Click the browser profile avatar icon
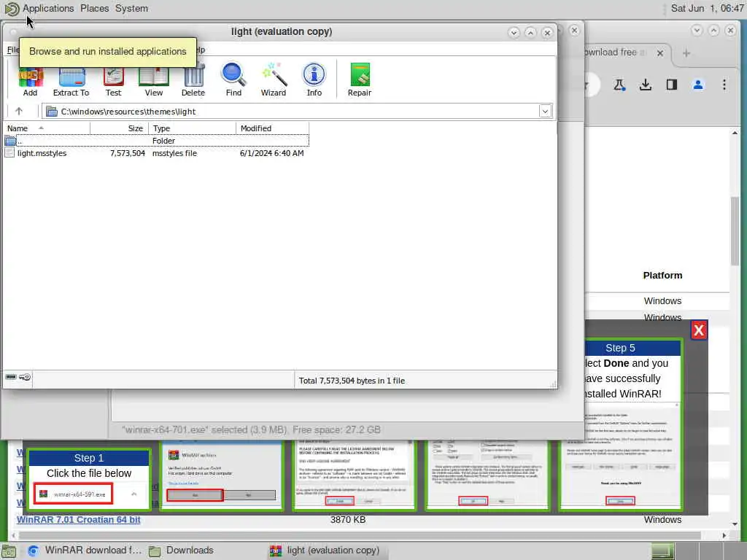The width and height of the screenshot is (747, 560). tap(698, 85)
